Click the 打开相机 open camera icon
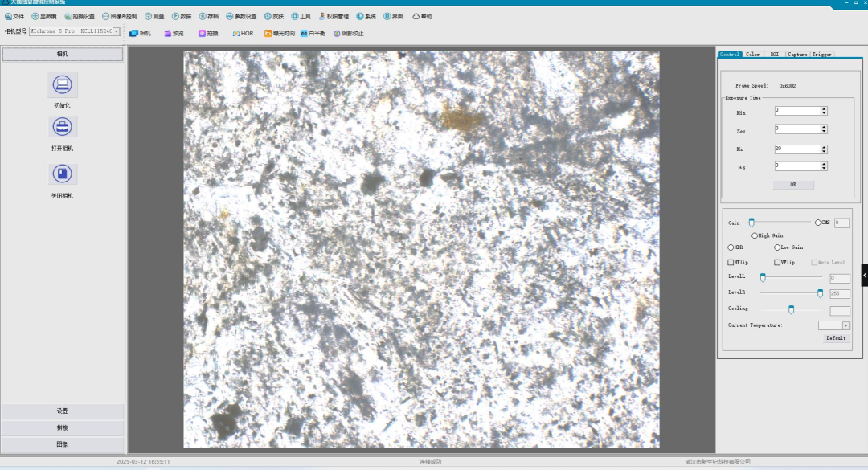The width and height of the screenshot is (868, 470). click(x=63, y=128)
